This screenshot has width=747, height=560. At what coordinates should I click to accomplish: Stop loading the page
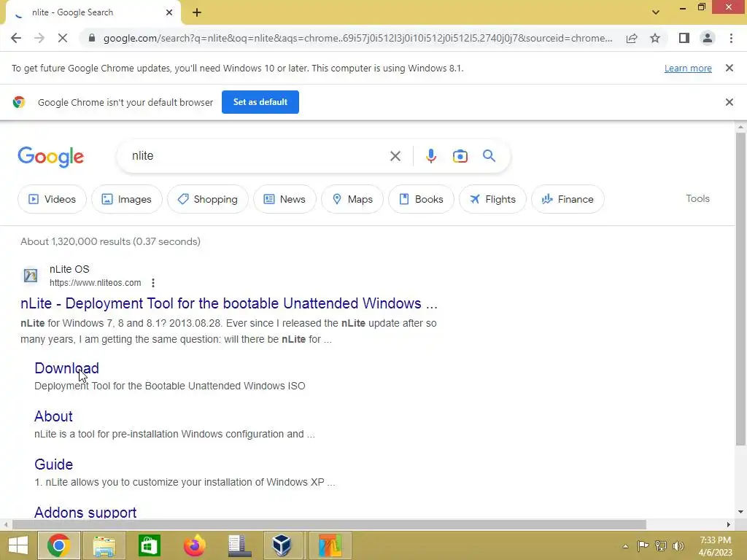tap(63, 38)
